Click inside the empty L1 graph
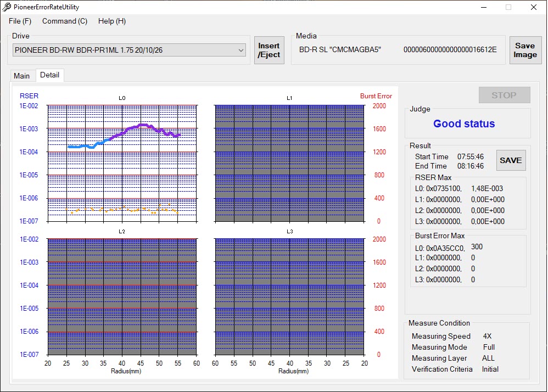This screenshot has width=548, height=392. click(x=289, y=163)
